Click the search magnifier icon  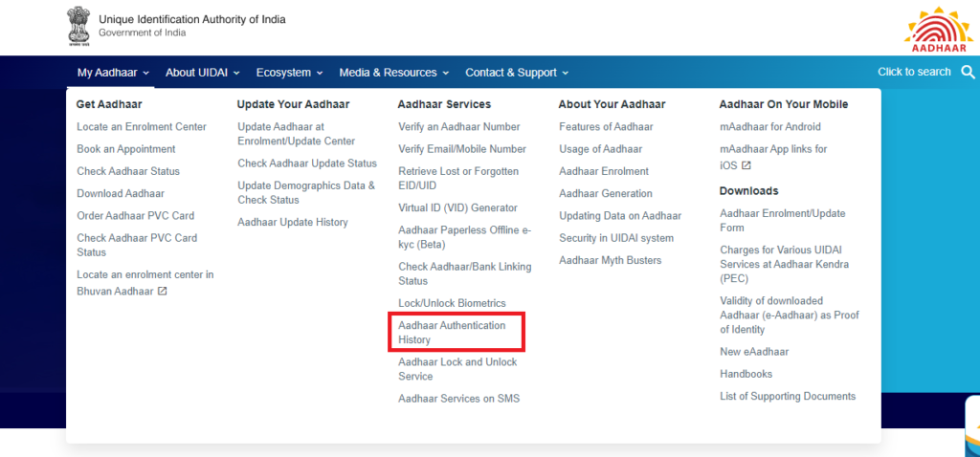[x=968, y=73]
